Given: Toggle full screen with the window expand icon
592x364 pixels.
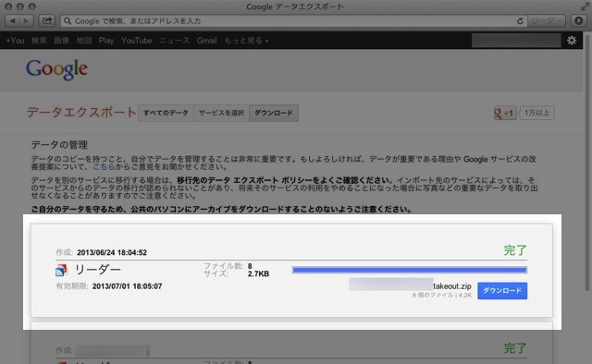Looking at the screenshot, I should tap(585, 6).
